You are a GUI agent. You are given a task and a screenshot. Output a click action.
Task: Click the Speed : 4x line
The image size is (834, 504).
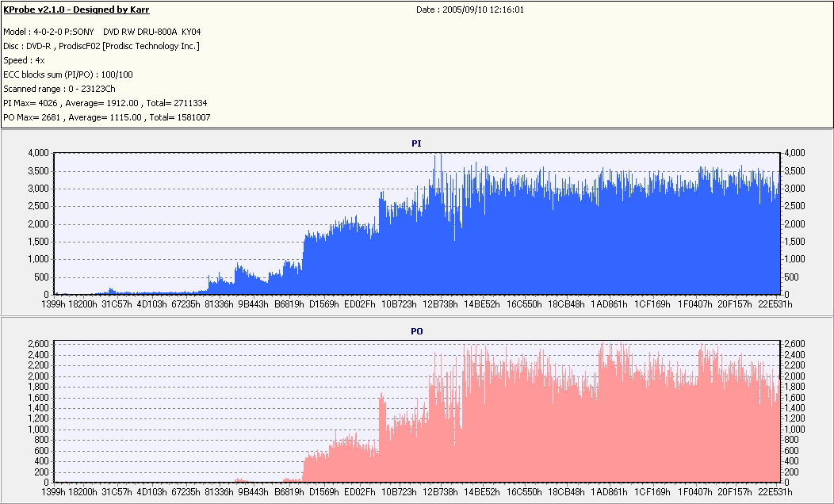pos(24,60)
